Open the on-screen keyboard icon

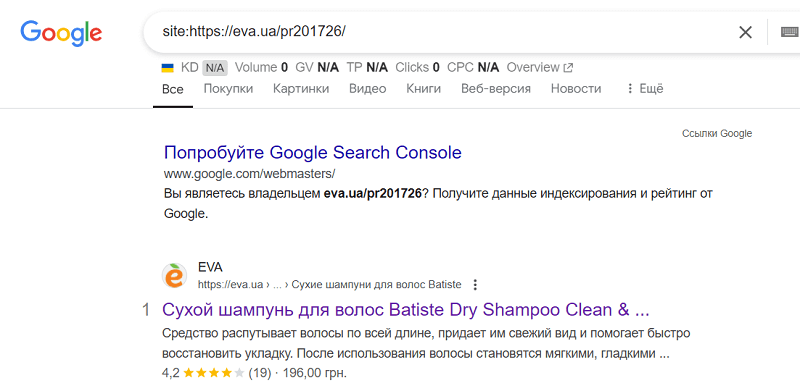[790, 33]
